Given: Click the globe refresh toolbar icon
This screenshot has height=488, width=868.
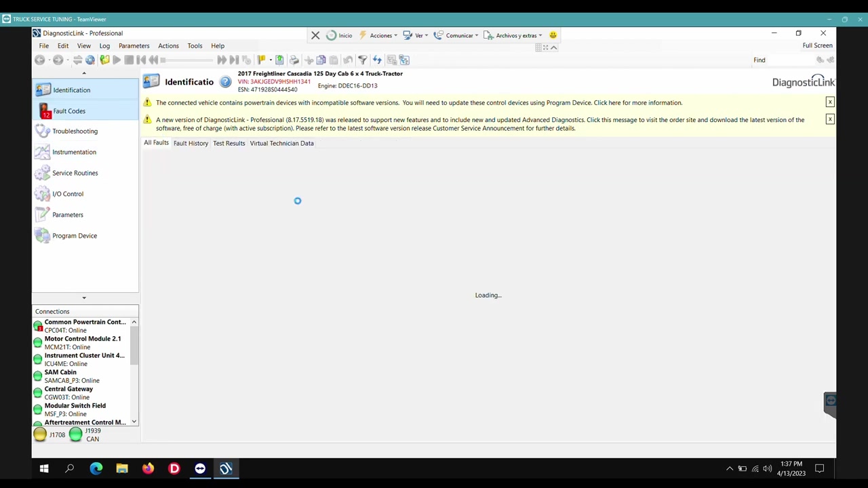Looking at the screenshot, I should click(x=90, y=60).
